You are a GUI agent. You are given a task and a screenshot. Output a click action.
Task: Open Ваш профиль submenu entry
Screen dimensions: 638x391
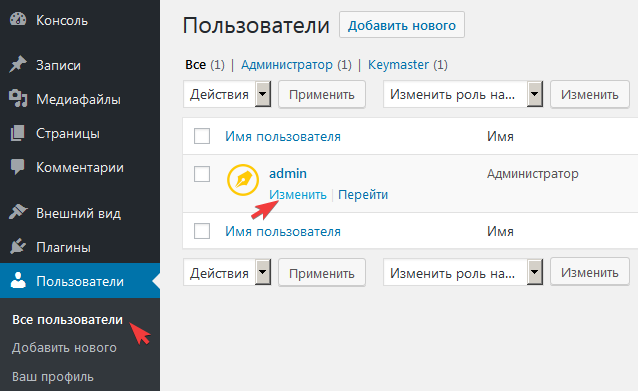point(53,377)
